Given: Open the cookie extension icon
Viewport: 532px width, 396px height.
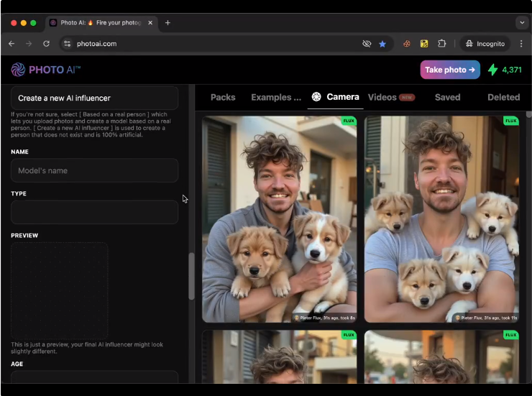Looking at the screenshot, I should tap(406, 44).
